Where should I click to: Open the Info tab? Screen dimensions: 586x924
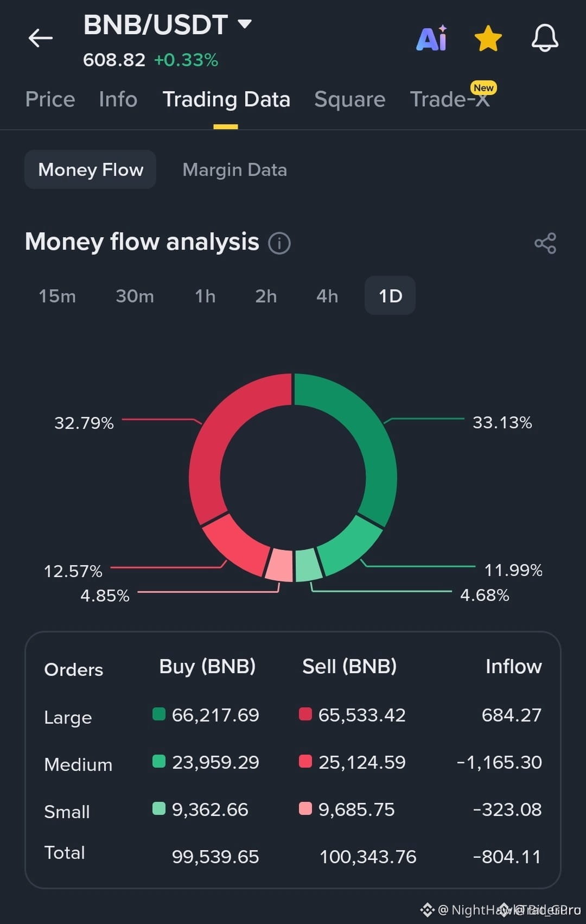(118, 99)
